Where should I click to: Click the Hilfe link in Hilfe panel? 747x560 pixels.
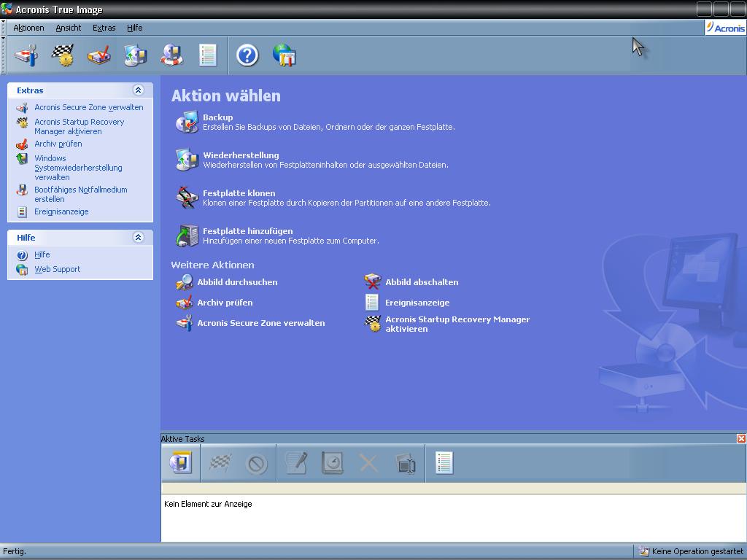42,254
